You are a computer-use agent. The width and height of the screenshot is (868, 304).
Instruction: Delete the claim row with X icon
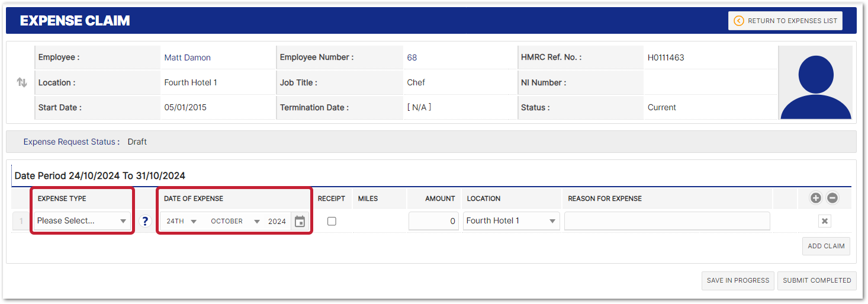pyautogui.click(x=825, y=221)
